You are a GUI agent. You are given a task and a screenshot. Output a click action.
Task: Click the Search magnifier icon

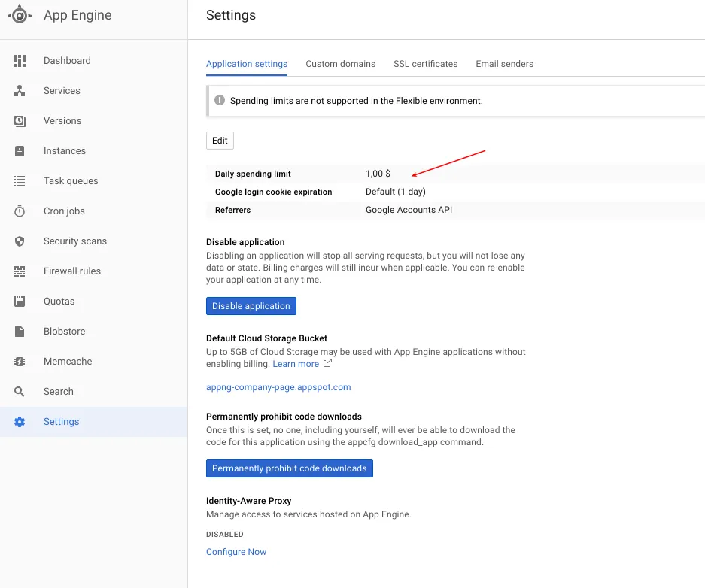[20, 392]
